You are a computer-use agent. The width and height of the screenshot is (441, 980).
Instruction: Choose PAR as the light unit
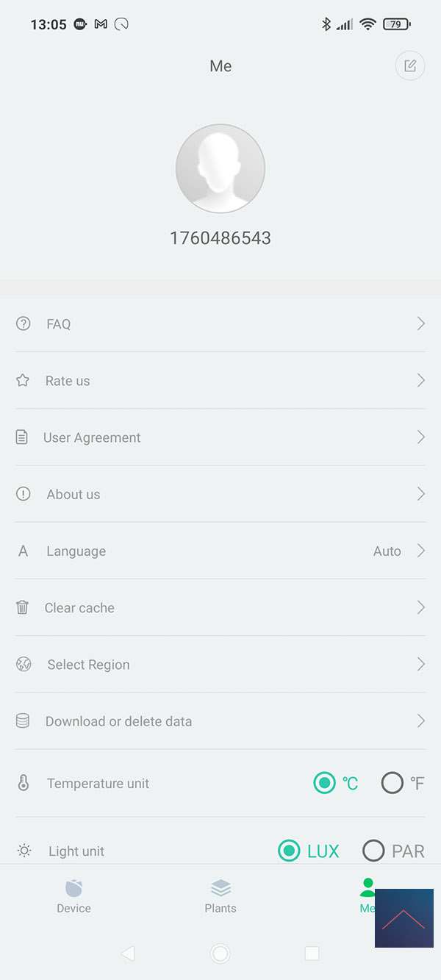coord(374,851)
